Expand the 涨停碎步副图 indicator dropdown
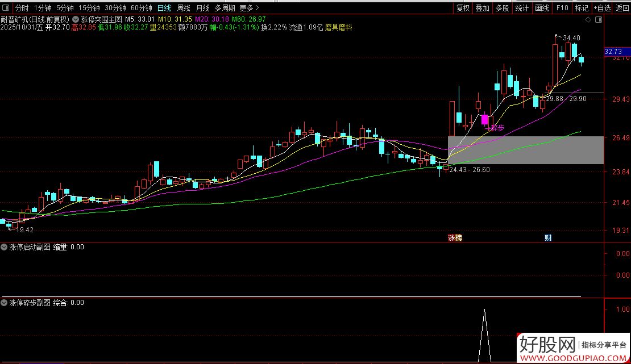Viewport: 631px width, 364px height. click(x=4, y=303)
